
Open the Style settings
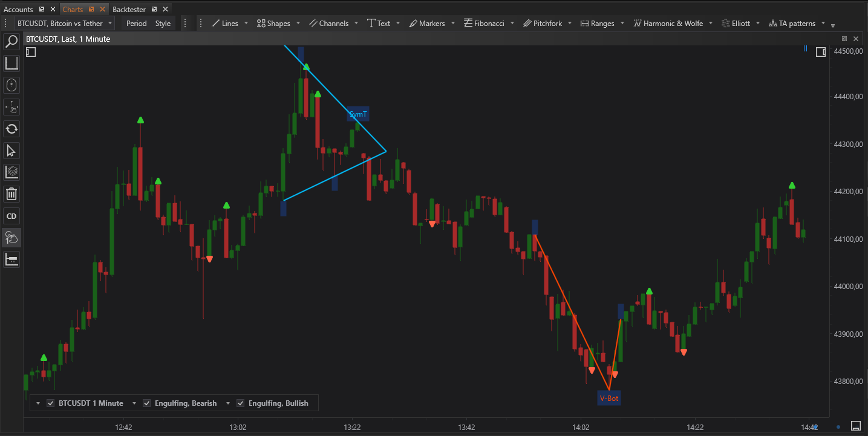163,23
